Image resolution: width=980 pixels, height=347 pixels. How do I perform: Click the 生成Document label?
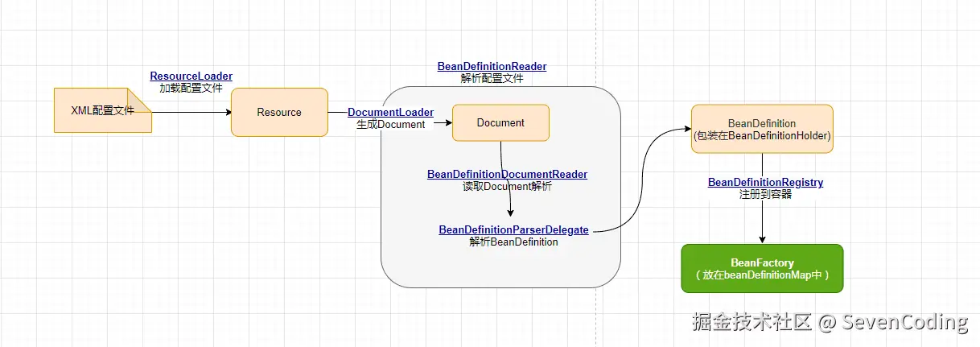(391, 124)
